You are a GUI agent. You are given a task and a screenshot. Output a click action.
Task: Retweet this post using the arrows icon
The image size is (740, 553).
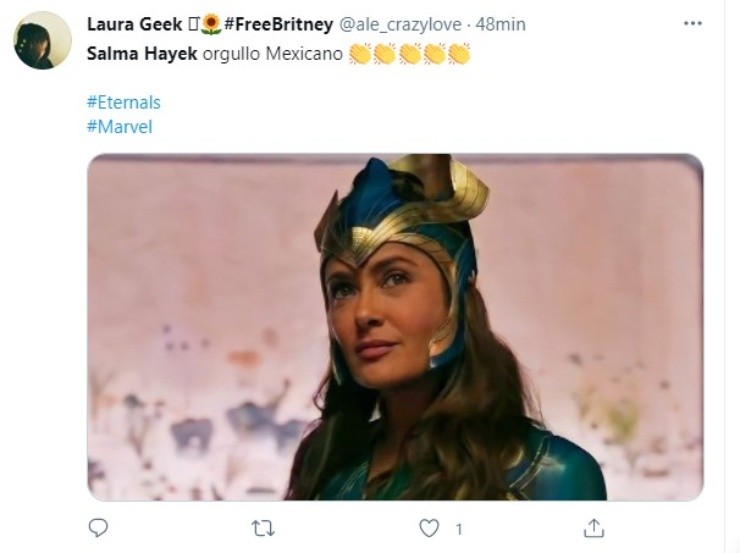pos(263,527)
